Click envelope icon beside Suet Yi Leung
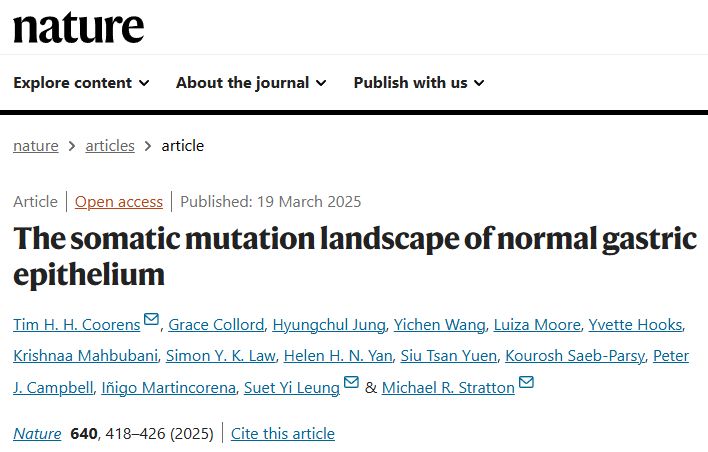This screenshot has height=452, width=708. pos(351,382)
